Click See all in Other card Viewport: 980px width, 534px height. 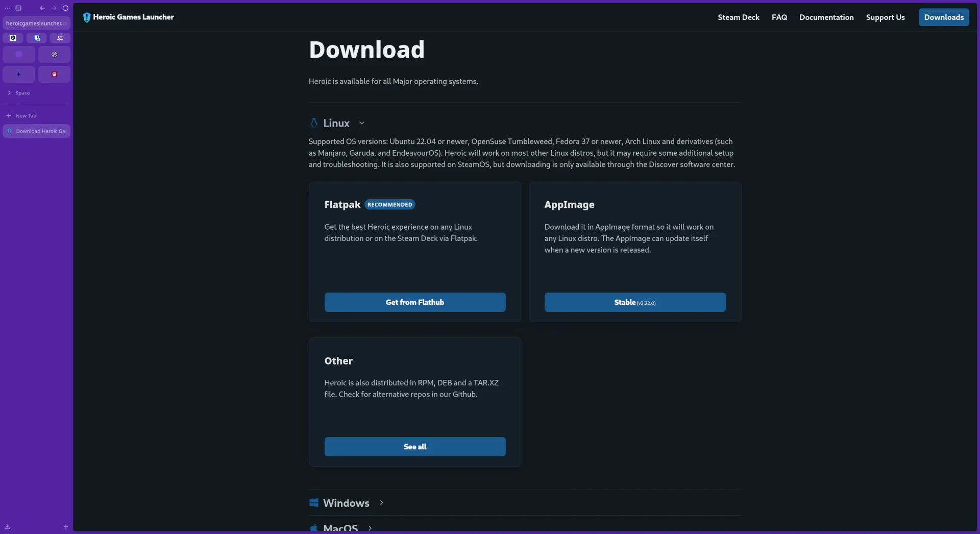coord(415,447)
